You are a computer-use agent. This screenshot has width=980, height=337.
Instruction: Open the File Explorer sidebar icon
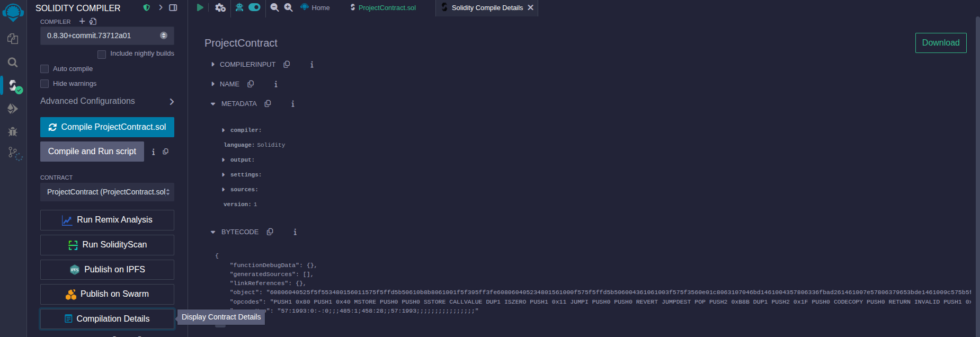coord(13,39)
